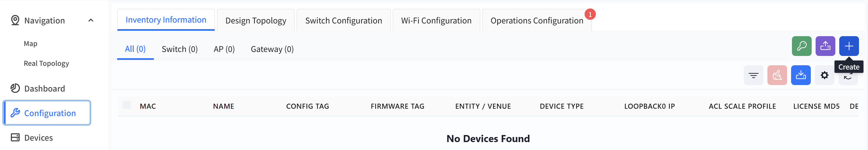Open the filter lines icon

753,75
